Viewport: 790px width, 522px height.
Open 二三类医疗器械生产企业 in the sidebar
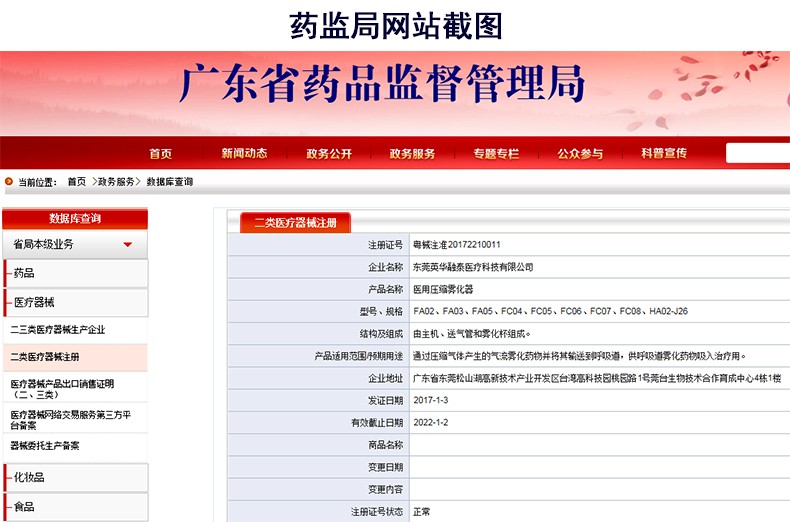point(58,329)
